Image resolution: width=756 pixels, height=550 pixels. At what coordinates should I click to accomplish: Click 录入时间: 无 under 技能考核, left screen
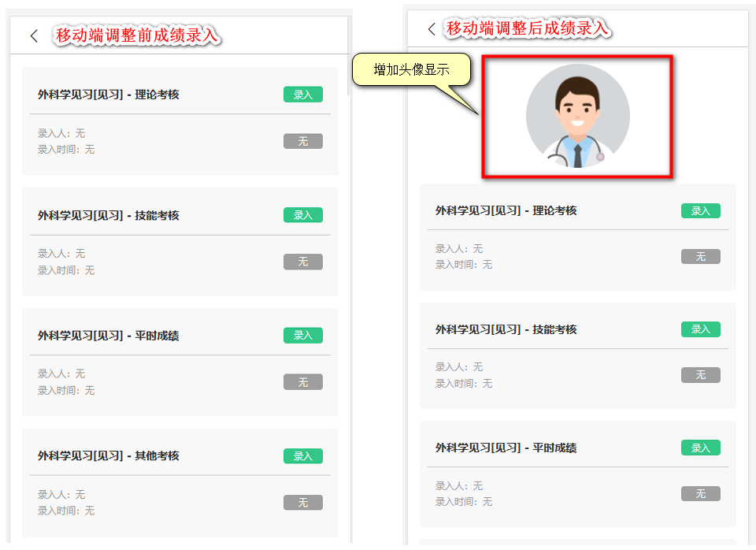[66, 270]
